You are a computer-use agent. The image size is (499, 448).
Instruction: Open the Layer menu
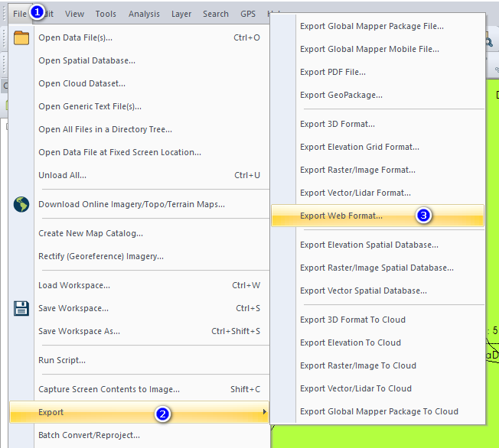(181, 14)
